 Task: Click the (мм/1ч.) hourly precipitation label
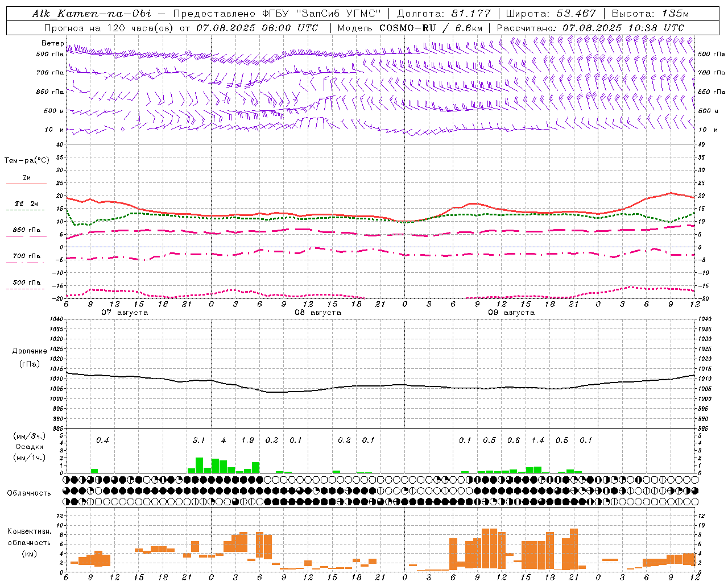[30, 458]
